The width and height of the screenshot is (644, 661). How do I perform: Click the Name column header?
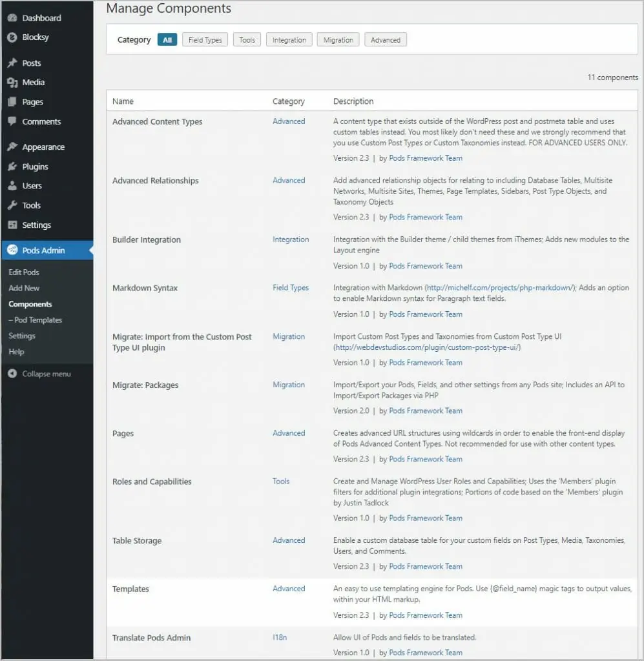coord(123,101)
